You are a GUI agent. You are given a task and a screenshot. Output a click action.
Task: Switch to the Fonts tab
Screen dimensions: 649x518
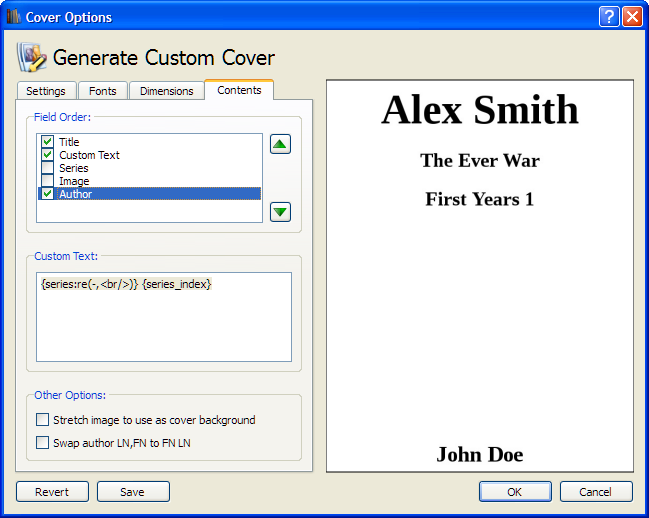103,91
